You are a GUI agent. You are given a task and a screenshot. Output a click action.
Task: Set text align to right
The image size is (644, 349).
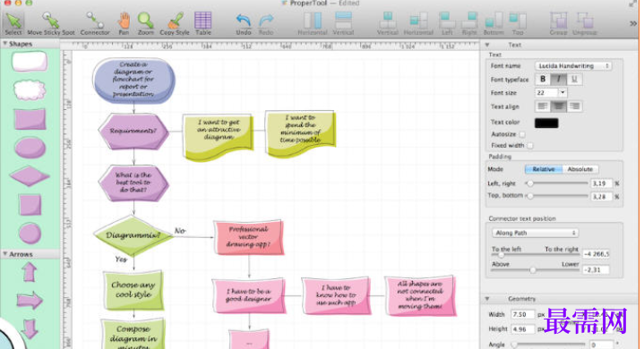click(x=574, y=106)
